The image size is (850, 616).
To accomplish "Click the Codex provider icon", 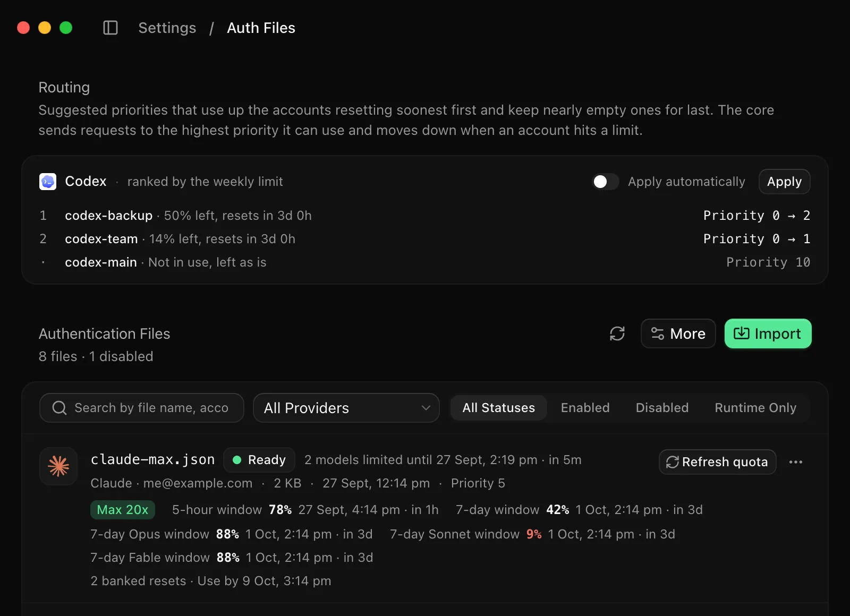I will 48,182.
